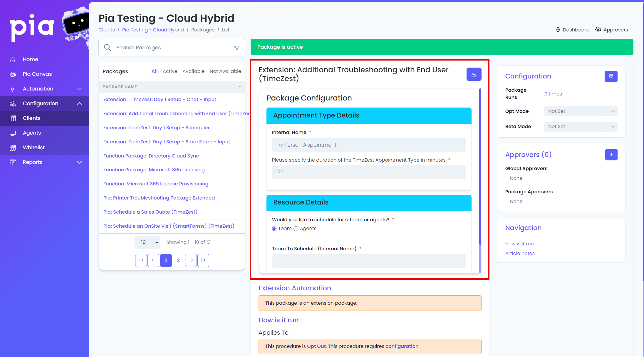The image size is (644, 357).
Task: Open Approvers from top right
Action: (611, 30)
